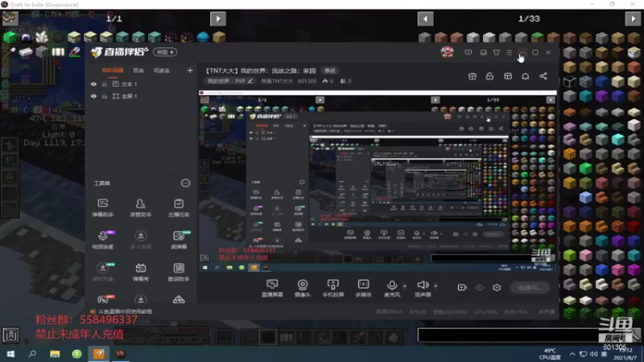Open the Windows Start menu
644x362 pixels.
10,354
